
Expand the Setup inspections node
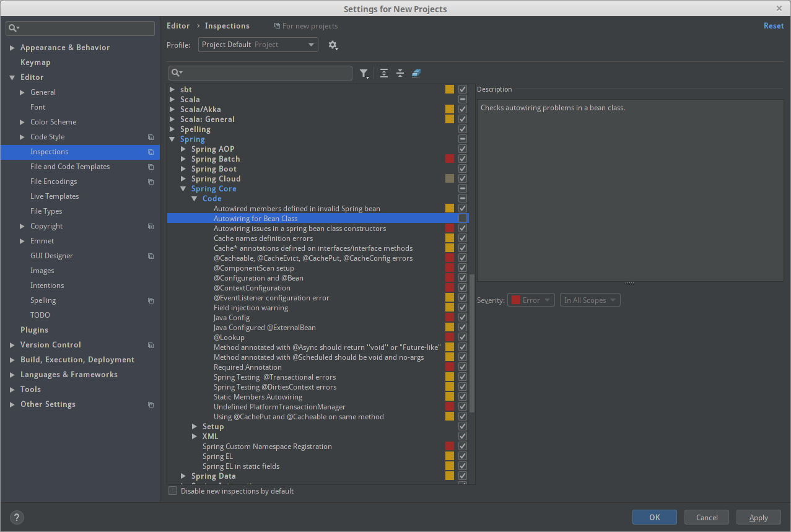(194, 427)
